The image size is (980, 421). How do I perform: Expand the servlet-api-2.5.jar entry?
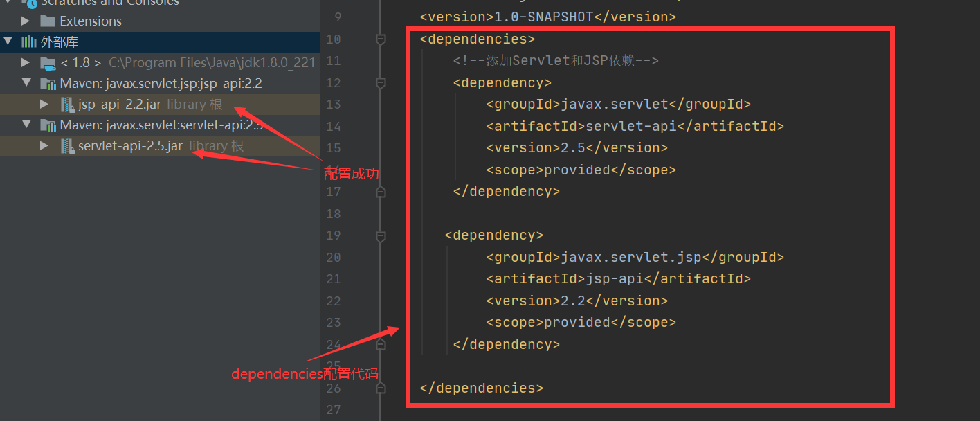[44, 146]
